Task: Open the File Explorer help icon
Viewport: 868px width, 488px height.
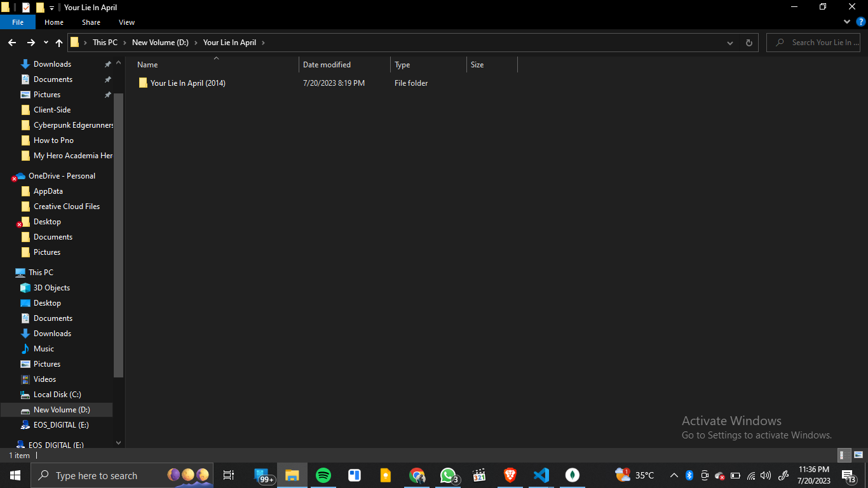Action: coord(861,22)
